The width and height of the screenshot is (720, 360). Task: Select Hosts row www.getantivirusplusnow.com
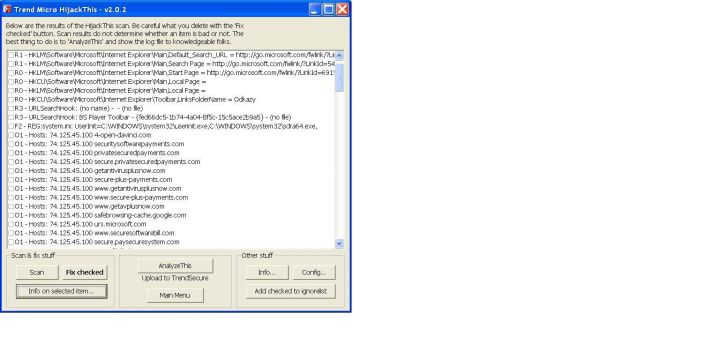(x=98, y=189)
